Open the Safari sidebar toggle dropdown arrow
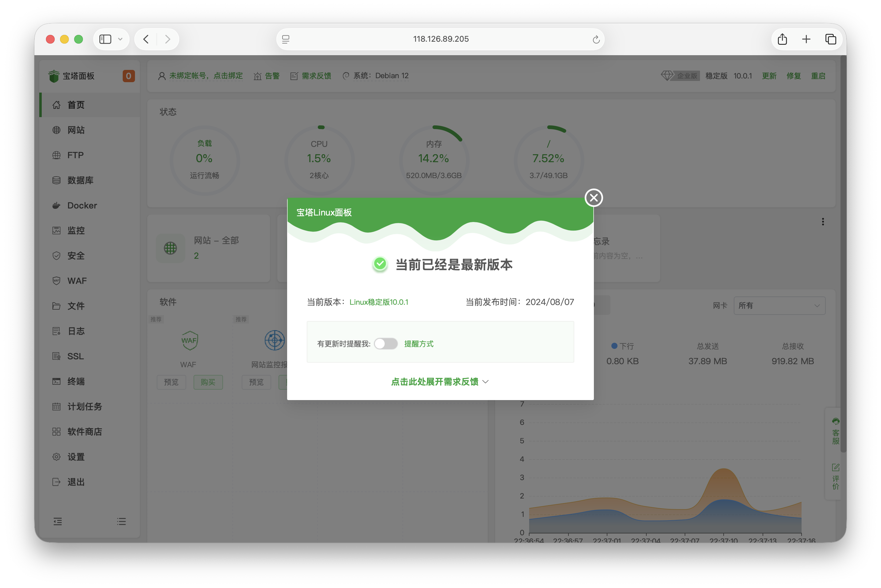This screenshot has height=588, width=881. coord(120,39)
